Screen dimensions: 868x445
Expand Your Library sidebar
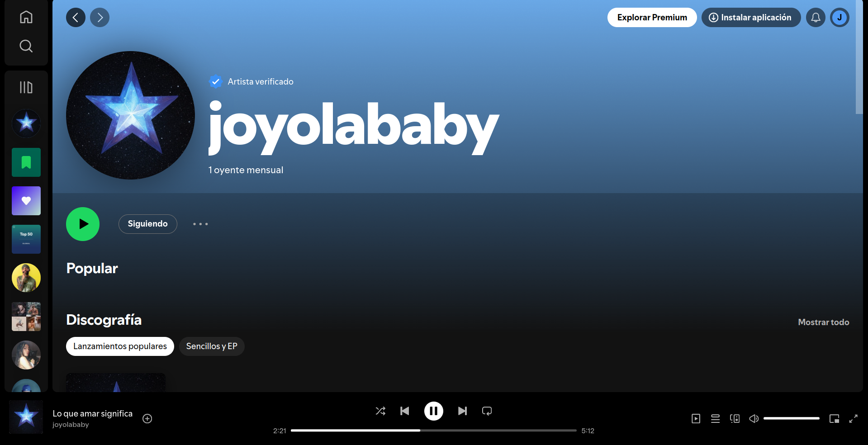click(26, 87)
